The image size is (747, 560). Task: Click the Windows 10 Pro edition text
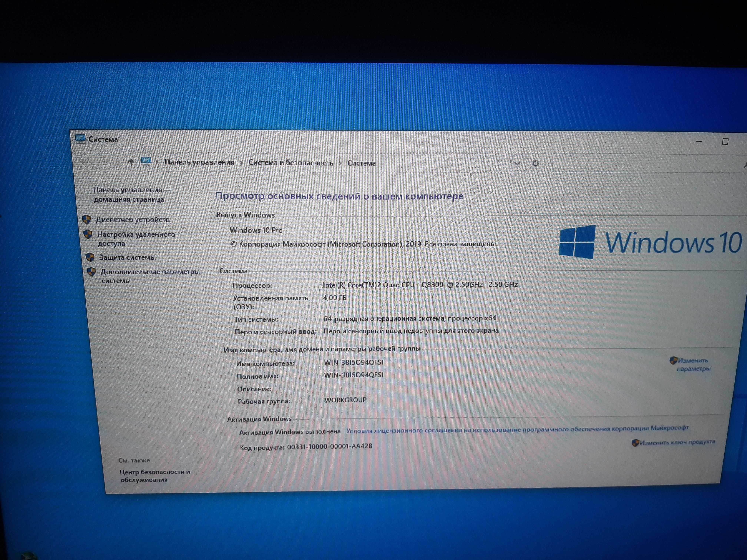tap(256, 230)
